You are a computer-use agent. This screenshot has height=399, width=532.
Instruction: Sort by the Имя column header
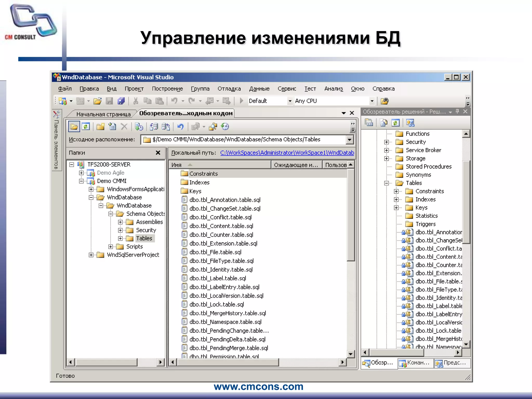click(220, 165)
